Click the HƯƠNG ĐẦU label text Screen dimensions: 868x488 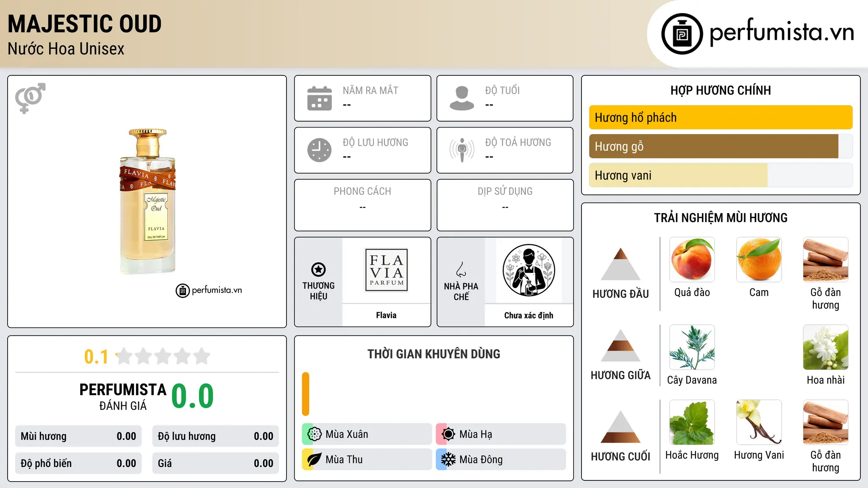point(620,294)
